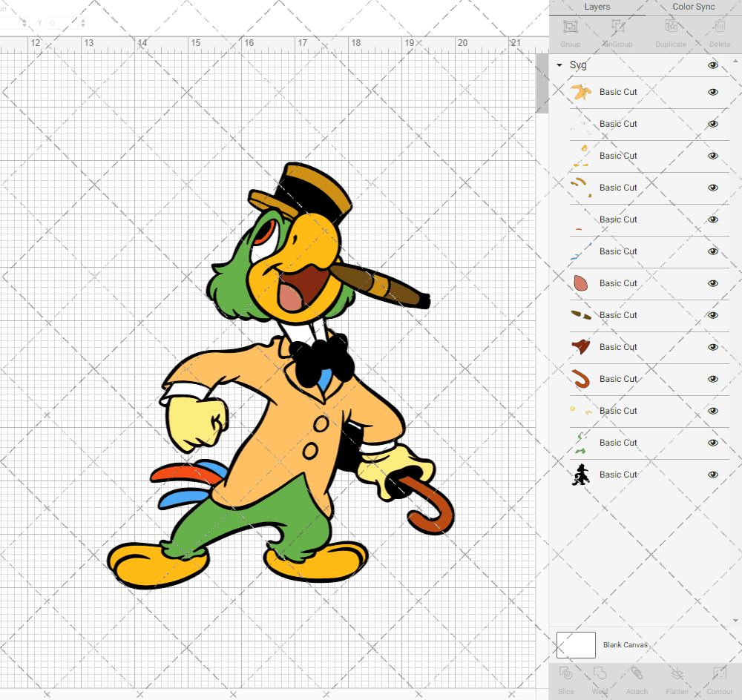The height and width of the screenshot is (700, 742).
Task: Select the orange jacket layer thumbnail
Action: pos(581,92)
